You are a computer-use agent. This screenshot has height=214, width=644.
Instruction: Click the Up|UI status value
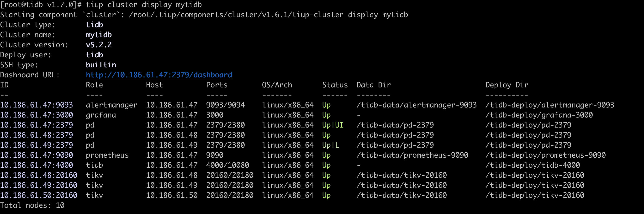(x=333, y=125)
